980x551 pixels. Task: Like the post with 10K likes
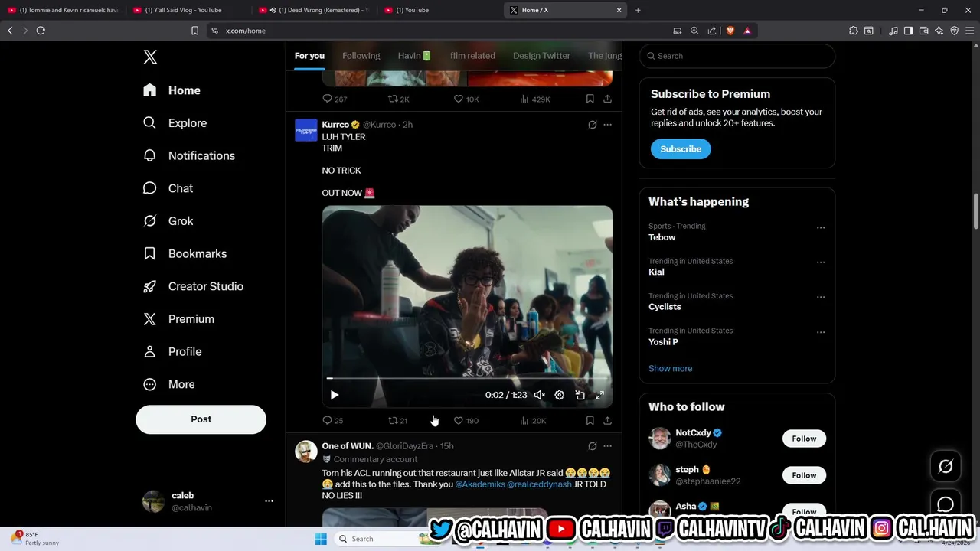pos(465,99)
